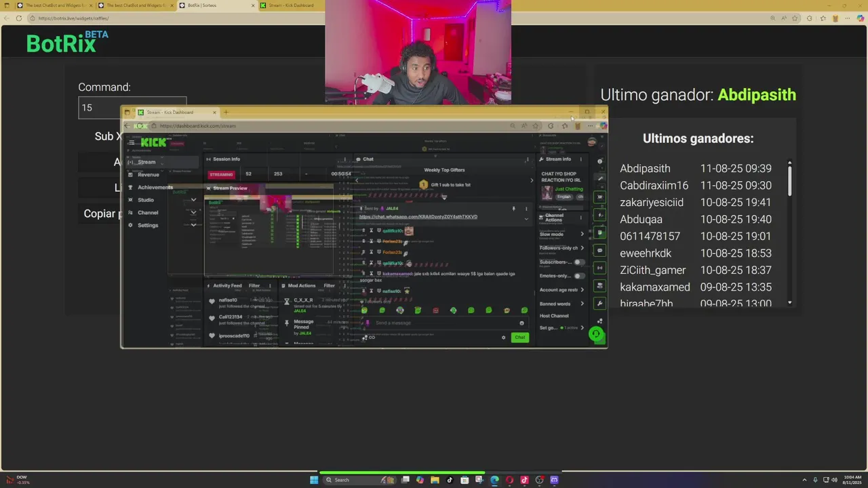This screenshot has width=868, height=488.
Task: Open pinned message options menu
Action: pos(526,209)
